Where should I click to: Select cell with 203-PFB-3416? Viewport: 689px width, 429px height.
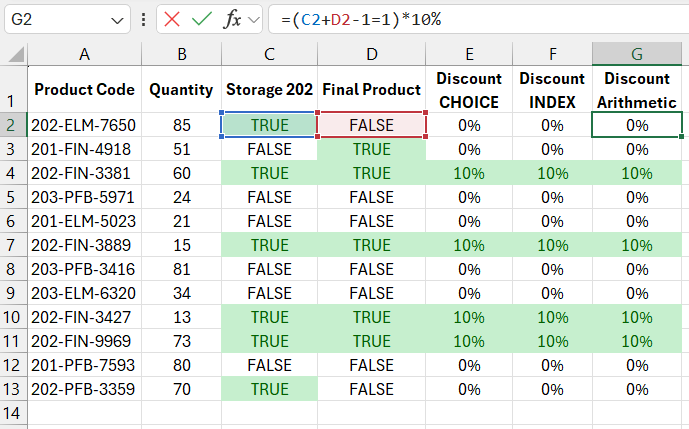[x=84, y=269]
